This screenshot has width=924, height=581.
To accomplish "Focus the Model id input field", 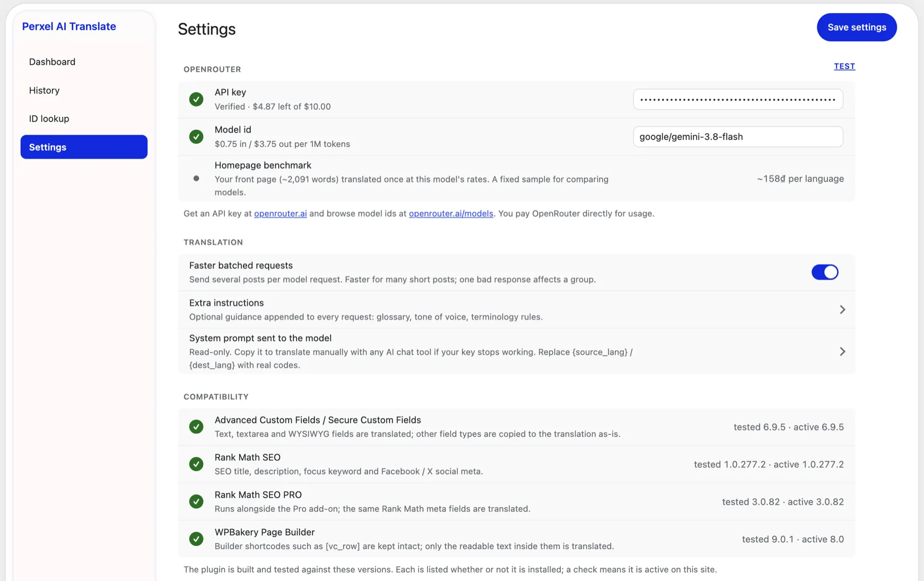I will click(738, 137).
